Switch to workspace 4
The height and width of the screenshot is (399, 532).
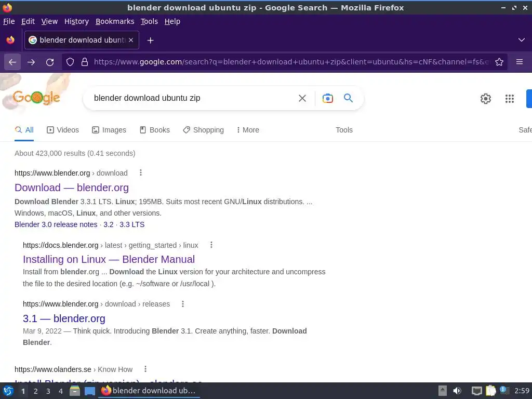coord(61,391)
